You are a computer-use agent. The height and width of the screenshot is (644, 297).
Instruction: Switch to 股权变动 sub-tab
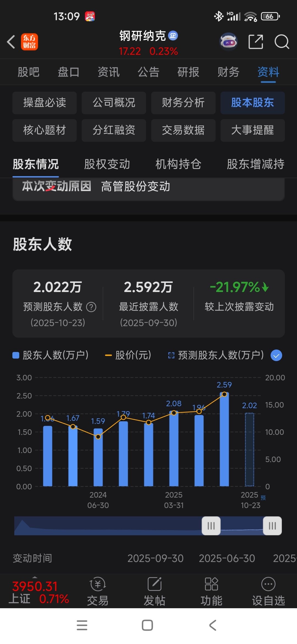point(107,164)
